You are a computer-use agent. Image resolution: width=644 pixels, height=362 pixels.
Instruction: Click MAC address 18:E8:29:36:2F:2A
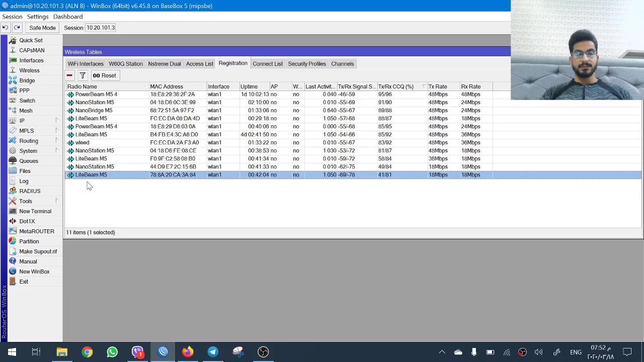[172, 95]
